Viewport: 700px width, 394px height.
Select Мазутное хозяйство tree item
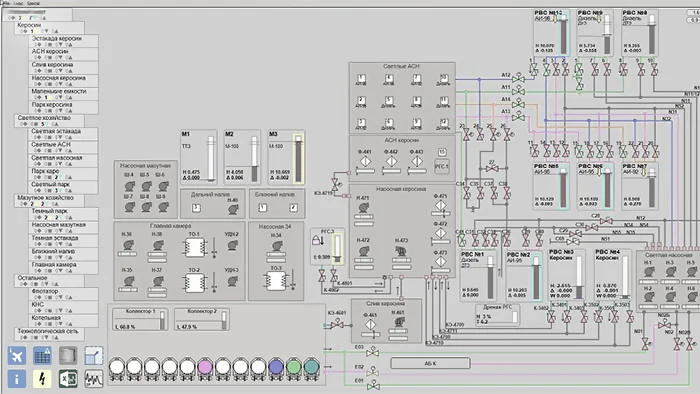tap(50, 200)
